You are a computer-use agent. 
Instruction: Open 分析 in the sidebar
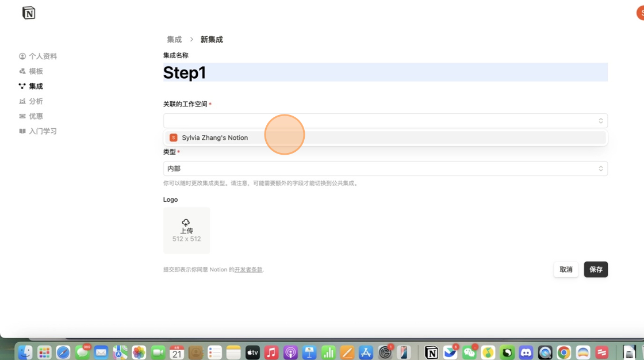click(x=31, y=101)
